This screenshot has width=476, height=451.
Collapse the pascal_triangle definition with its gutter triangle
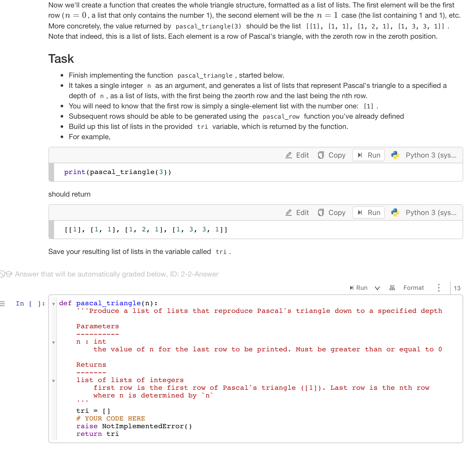click(54, 303)
